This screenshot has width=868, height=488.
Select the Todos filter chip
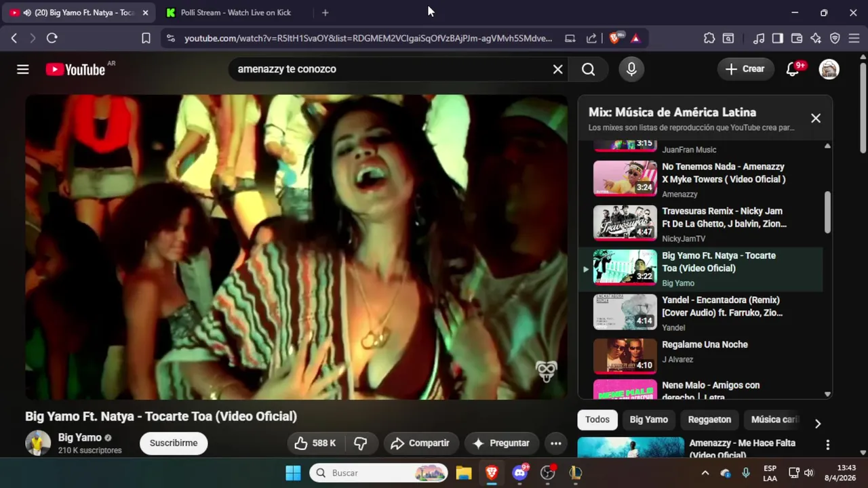click(597, 420)
